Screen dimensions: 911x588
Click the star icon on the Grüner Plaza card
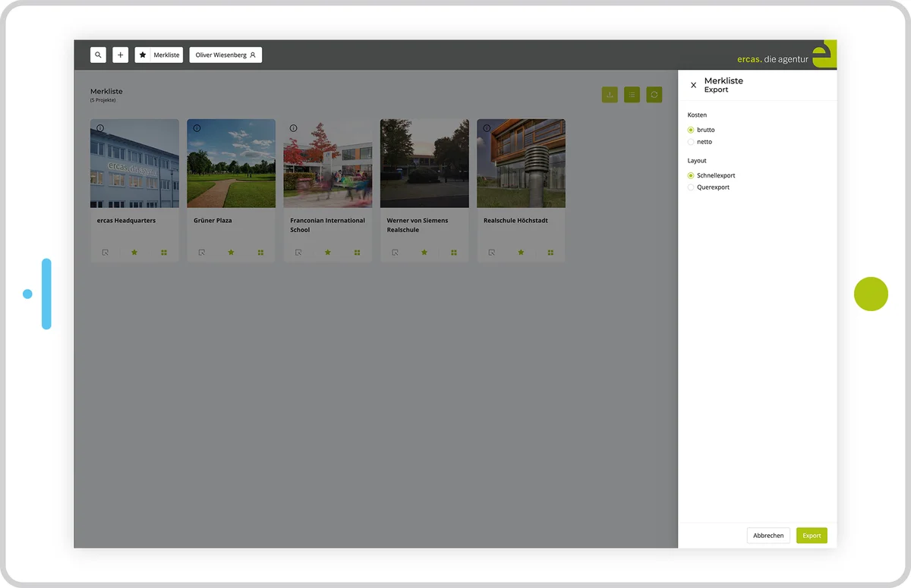click(x=231, y=252)
